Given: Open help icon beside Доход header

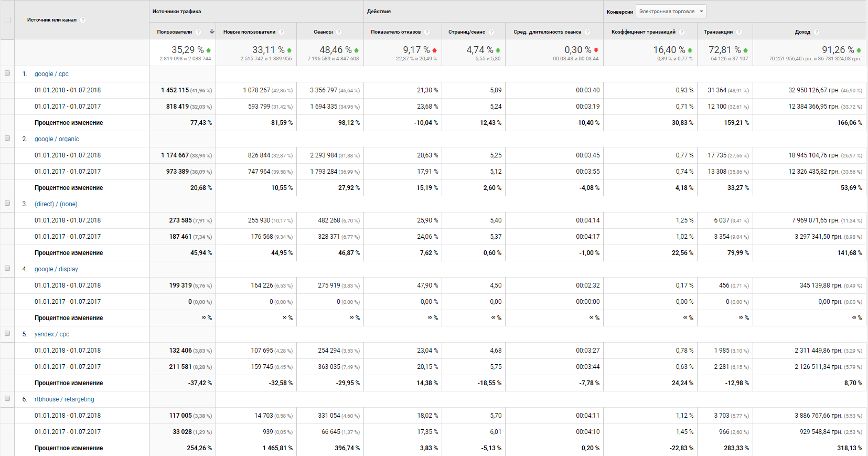Looking at the screenshot, I should pos(817,32).
